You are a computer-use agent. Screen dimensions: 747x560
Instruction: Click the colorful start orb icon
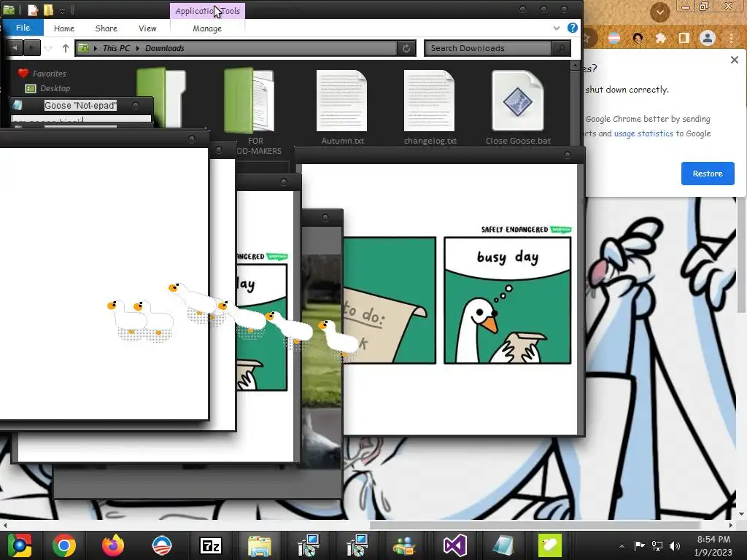18,545
